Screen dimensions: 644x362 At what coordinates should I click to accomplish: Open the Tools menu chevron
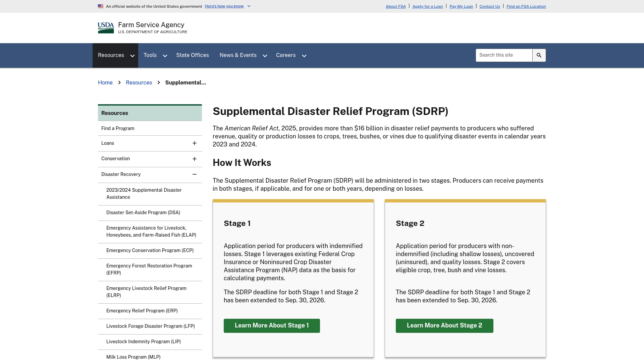pyautogui.click(x=165, y=56)
